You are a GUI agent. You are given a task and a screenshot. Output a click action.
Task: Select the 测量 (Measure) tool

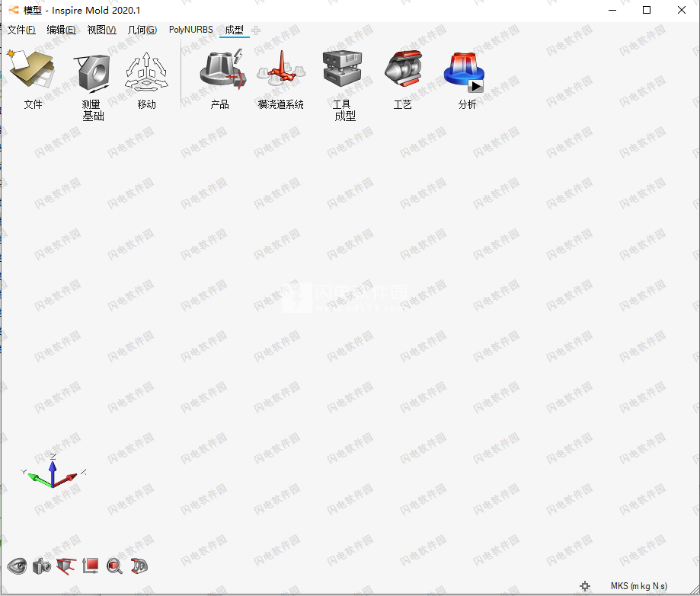(x=93, y=73)
